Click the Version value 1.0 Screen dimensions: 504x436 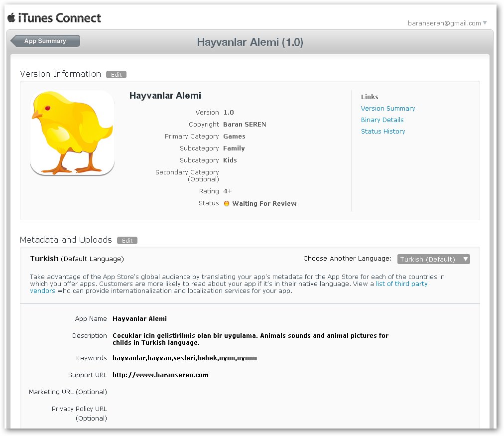(x=229, y=112)
